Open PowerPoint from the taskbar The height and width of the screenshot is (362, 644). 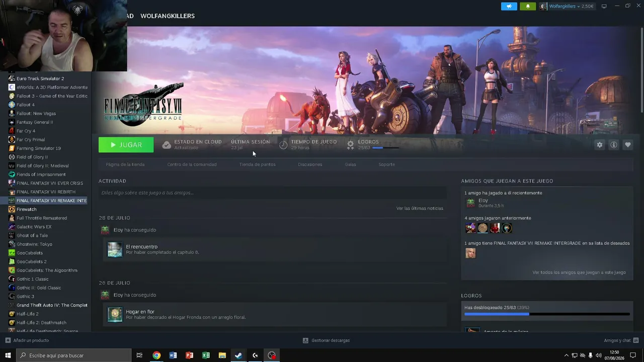tap(189, 355)
